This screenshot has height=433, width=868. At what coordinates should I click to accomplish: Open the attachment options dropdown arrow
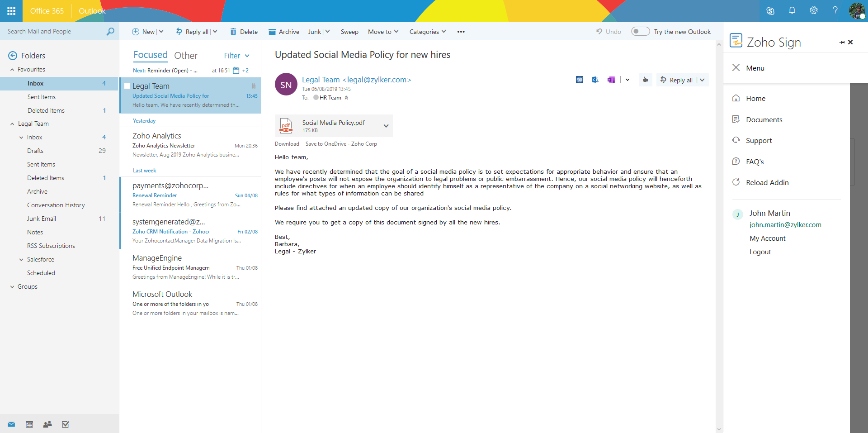click(x=386, y=126)
